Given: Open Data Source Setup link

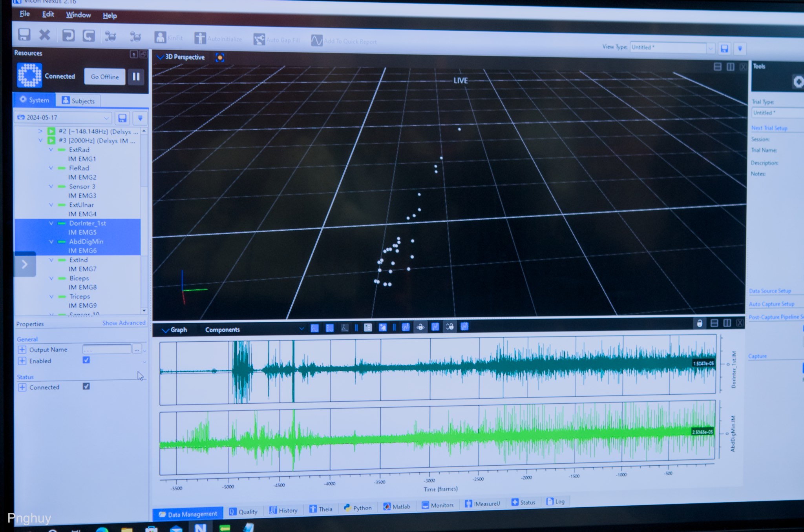Looking at the screenshot, I should [770, 291].
